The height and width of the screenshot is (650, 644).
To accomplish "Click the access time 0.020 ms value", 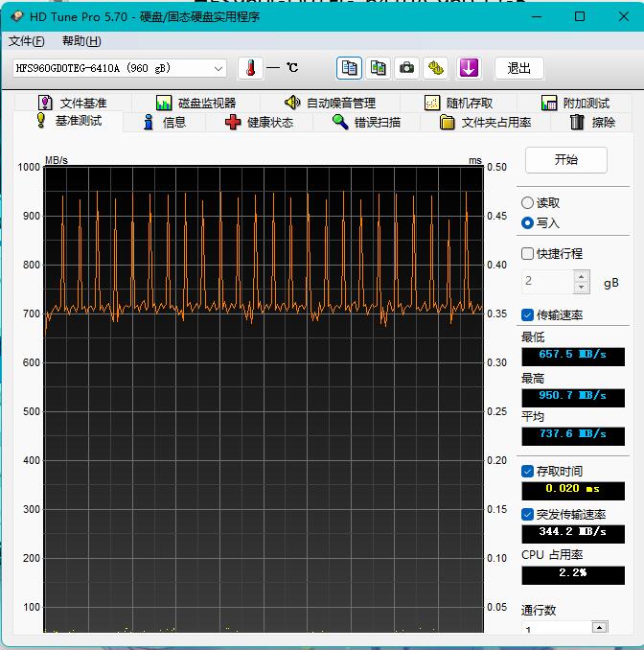I will [x=573, y=491].
